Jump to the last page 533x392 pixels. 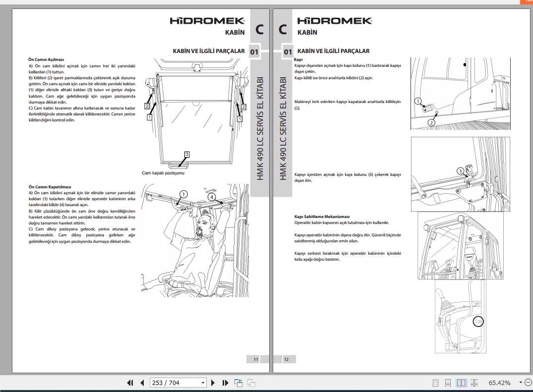click(x=226, y=383)
